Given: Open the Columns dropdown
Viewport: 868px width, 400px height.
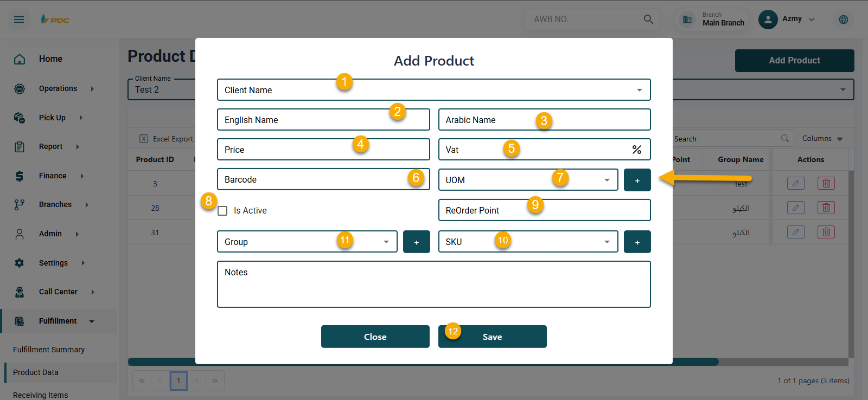Looking at the screenshot, I should click(x=822, y=139).
